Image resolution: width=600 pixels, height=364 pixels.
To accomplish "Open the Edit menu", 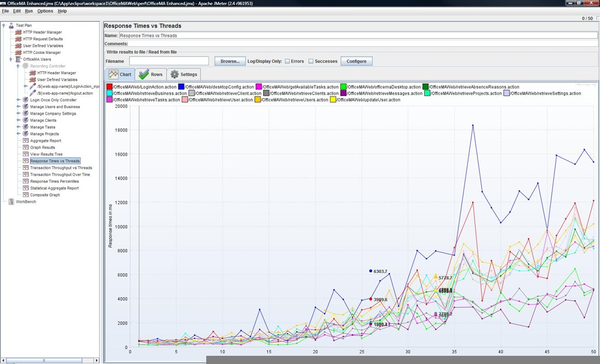I will (17, 11).
